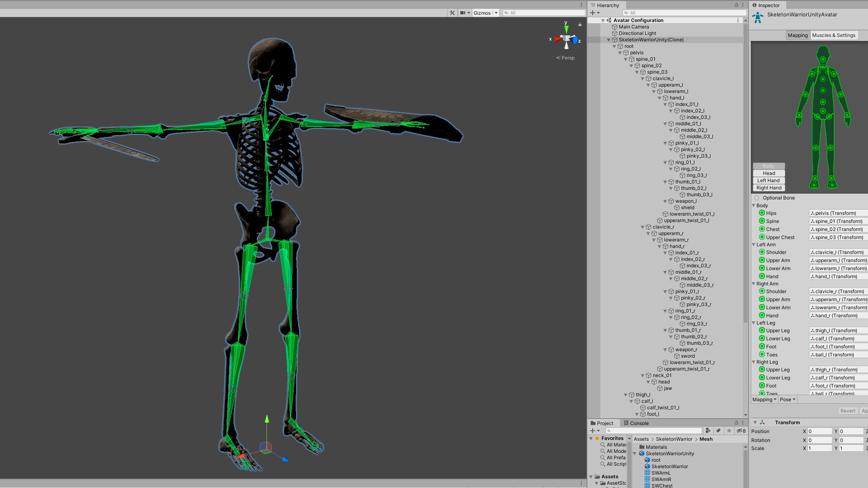Click the Hips bone status circle icon
Screen dimensions: 868x488
[762, 213]
